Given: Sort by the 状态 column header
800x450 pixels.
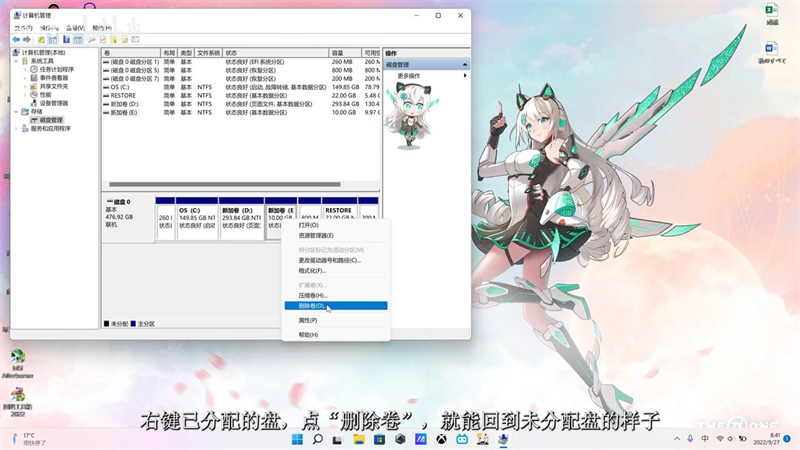Looking at the screenshot, I should point(276,53).
